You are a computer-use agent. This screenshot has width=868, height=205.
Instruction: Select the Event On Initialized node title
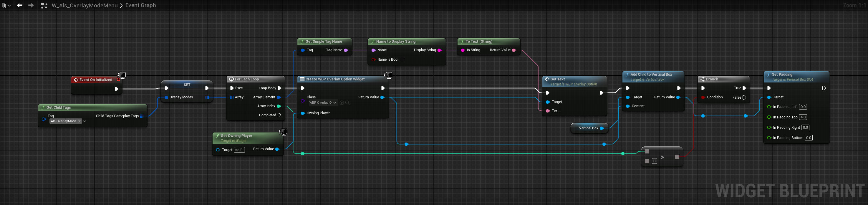(x=96, y=80)
